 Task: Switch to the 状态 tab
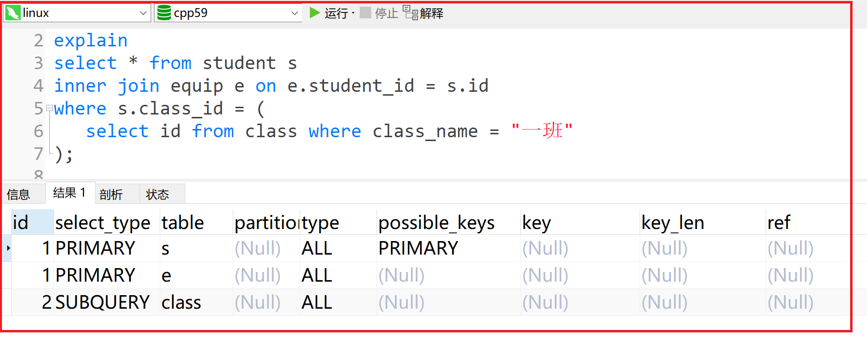(x=157, y=194)
